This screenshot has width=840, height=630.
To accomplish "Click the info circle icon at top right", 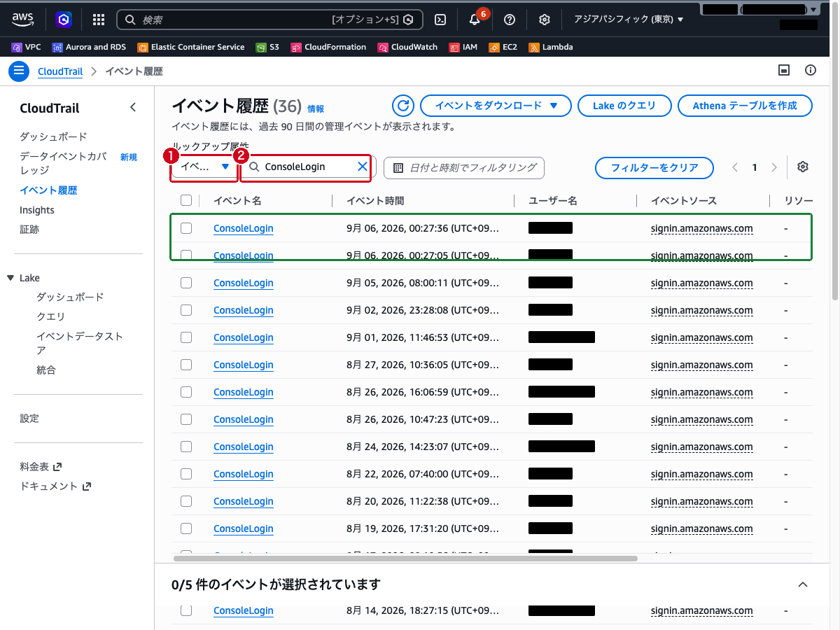I will (x=811, y=70).
